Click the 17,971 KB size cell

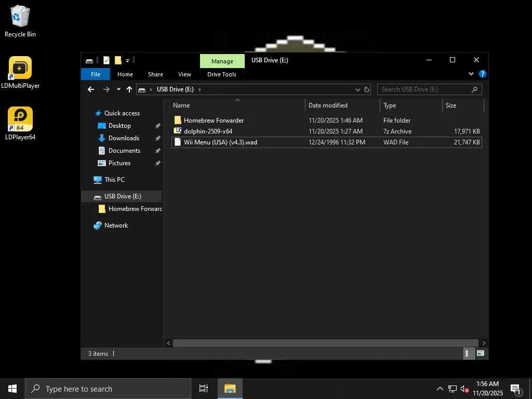(x=467, y=131)
